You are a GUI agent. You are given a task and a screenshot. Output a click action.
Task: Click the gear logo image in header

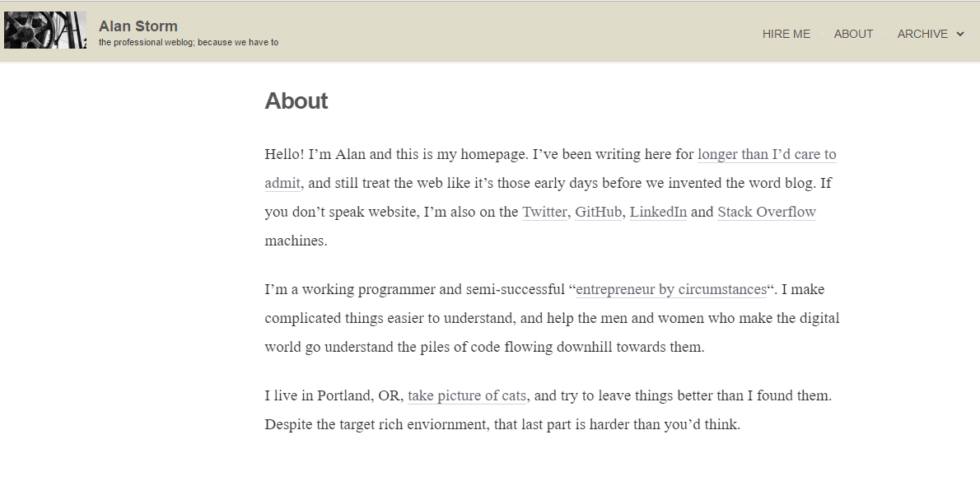(45, 30)
